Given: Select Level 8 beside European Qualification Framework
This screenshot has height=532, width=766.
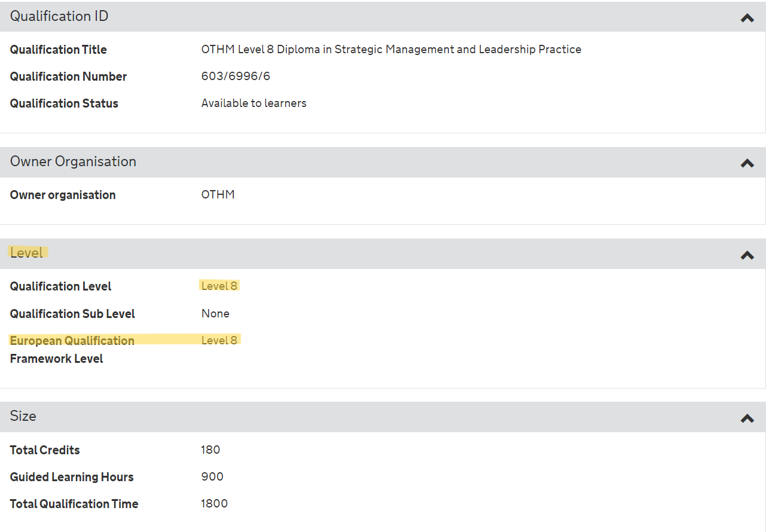Looking at the screenshot, I should tap(219, 341).
